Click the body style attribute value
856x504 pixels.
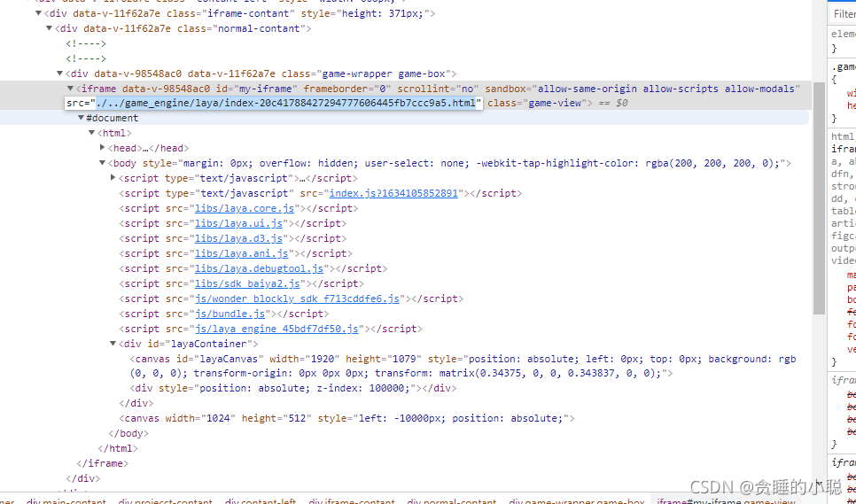click(481, 163)
